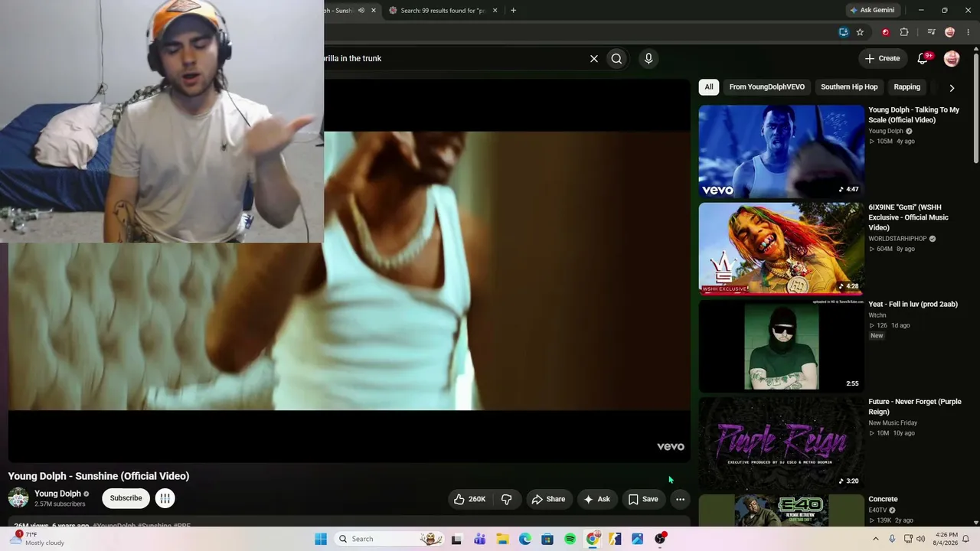Open weather widget showing 71°F
The image size is (980, 551).
38,539
